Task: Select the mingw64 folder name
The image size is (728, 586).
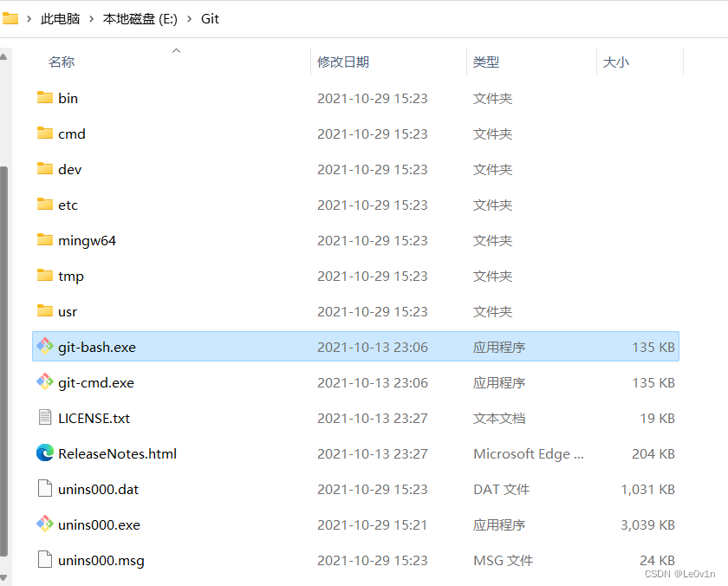Action: click(x=88, y=240)
